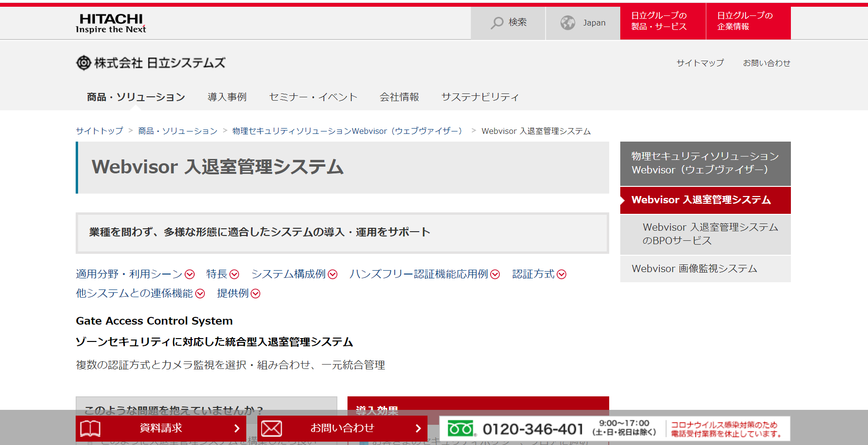This screenshot has height=445, width=868.
Task: Click the システム構成例 down-arrow
Action: pos(333,275)
